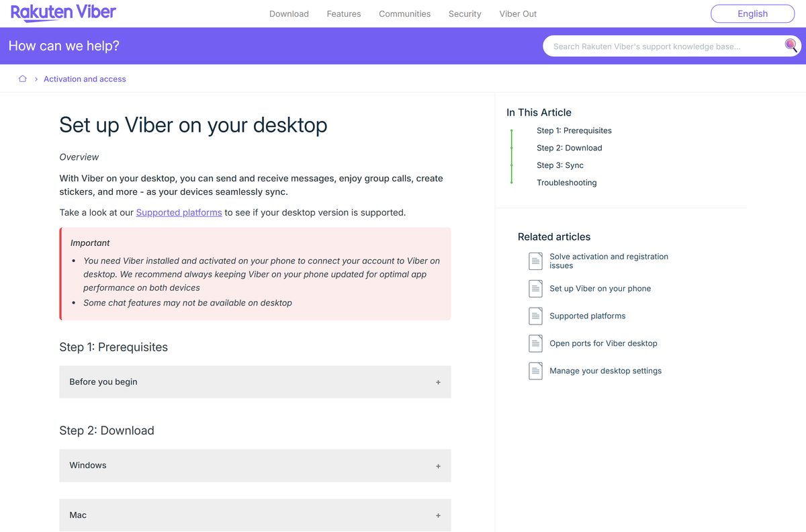806x532 pixels.
Task: Click the How can we help? banner text
Action: 64,46
